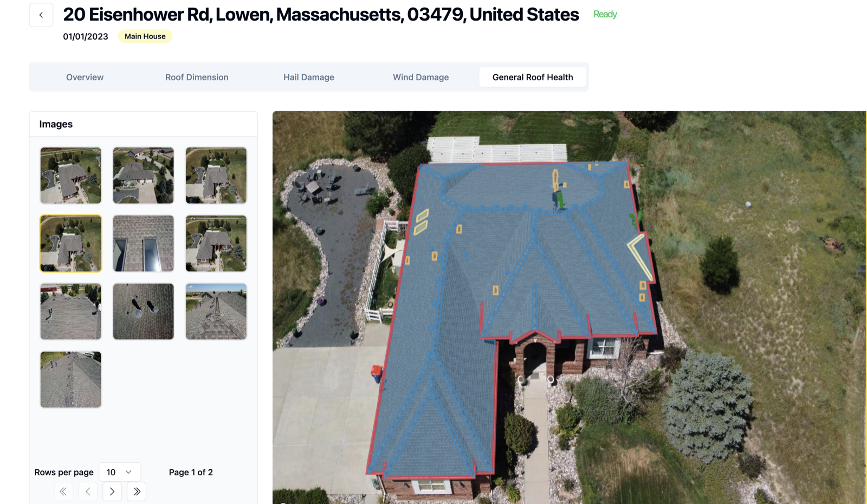Select the Wind Damage tab

tap(421, 77)
